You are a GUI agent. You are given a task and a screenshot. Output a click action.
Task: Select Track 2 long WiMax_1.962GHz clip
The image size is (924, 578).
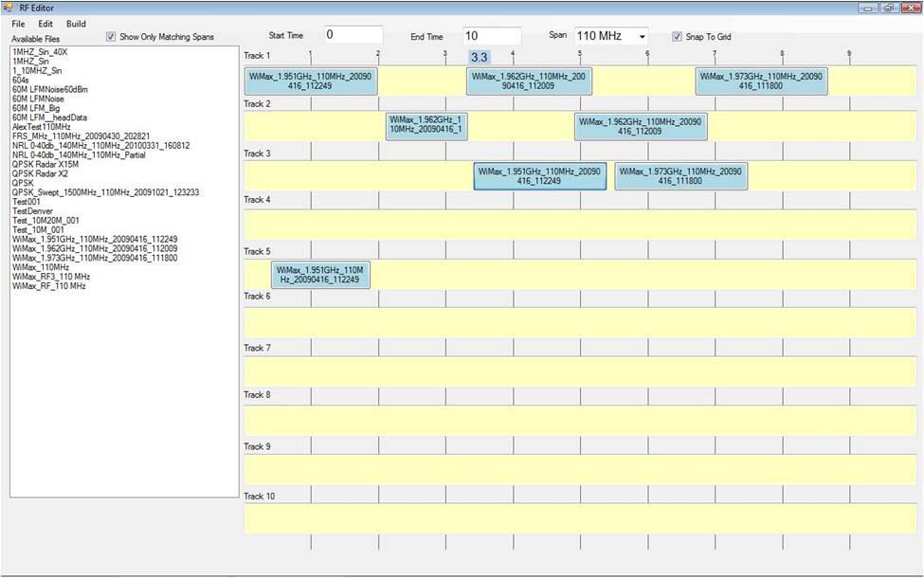[641, 126]
